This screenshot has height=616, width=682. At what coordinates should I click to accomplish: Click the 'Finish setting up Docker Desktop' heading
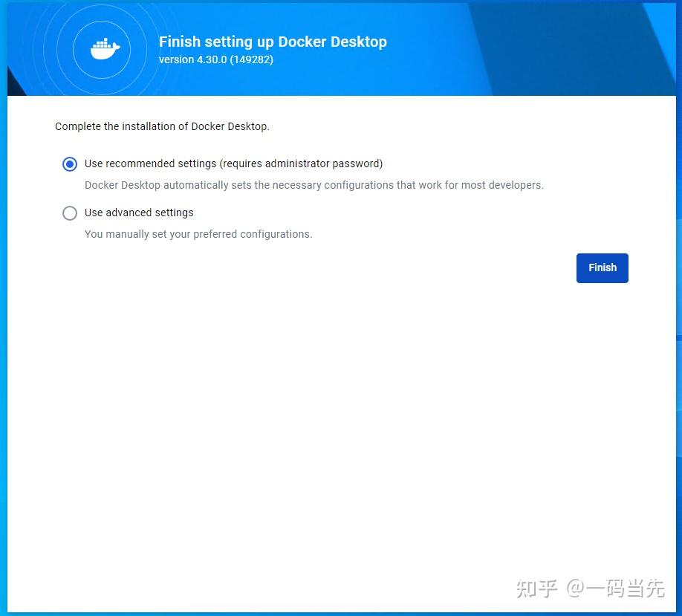click(273, 42)
